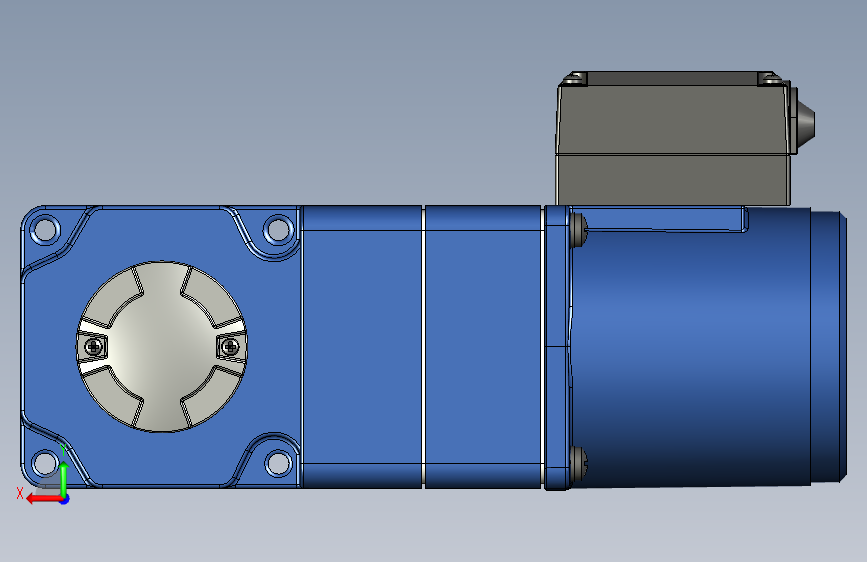
Task: Select the upper-left mounting hole on gearhead flange
Action: [x=45, y=228]
